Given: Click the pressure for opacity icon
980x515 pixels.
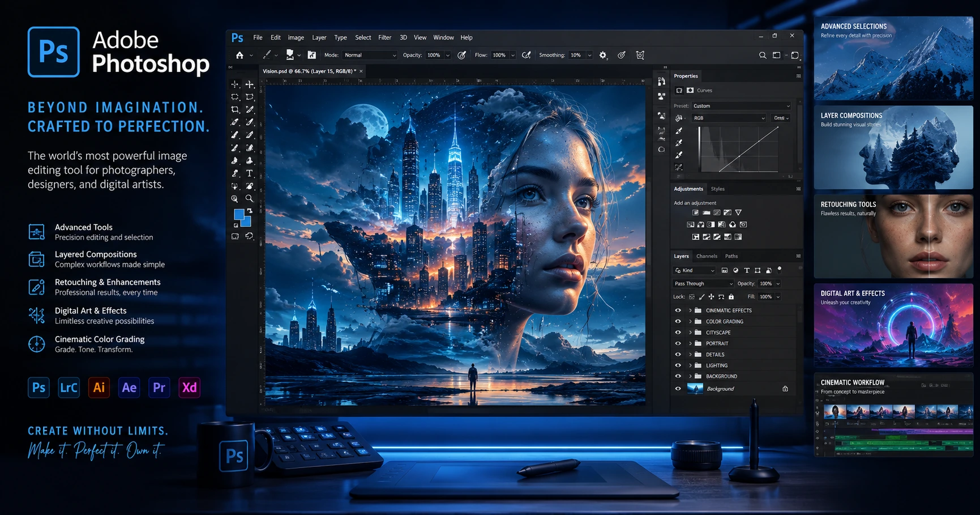Looking at the screenshot, I should pyautogui.click(x=462, y=55).
